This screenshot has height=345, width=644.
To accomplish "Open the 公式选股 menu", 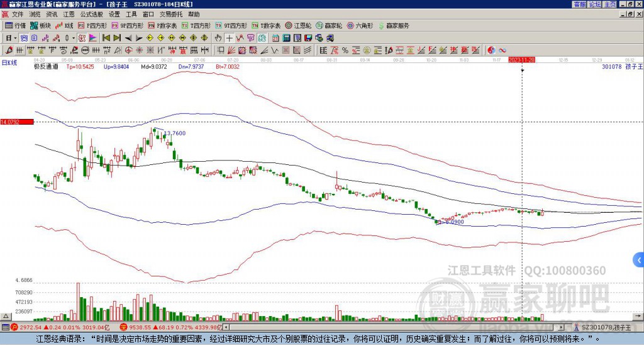I will click(92, 14).
